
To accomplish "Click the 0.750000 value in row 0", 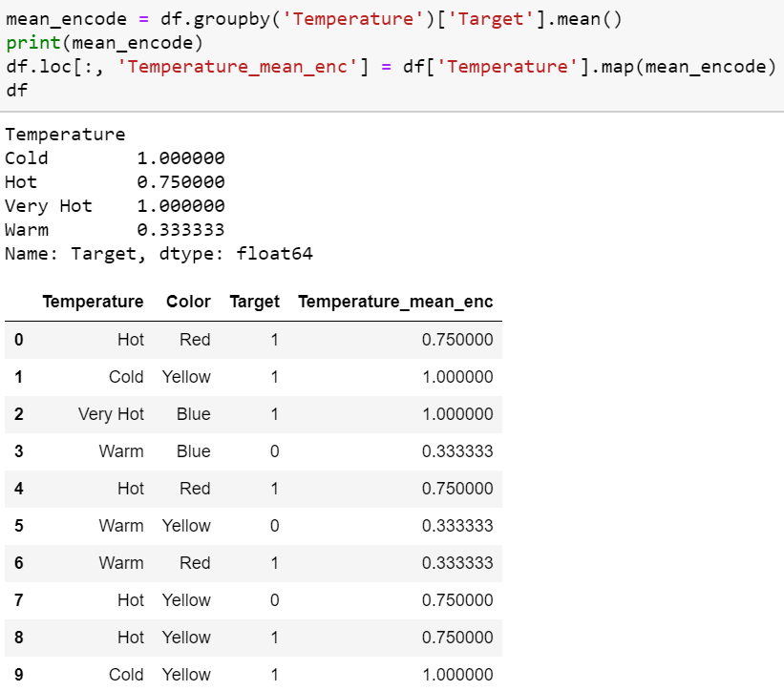I will pyautogui.click(x=459, y=340).
